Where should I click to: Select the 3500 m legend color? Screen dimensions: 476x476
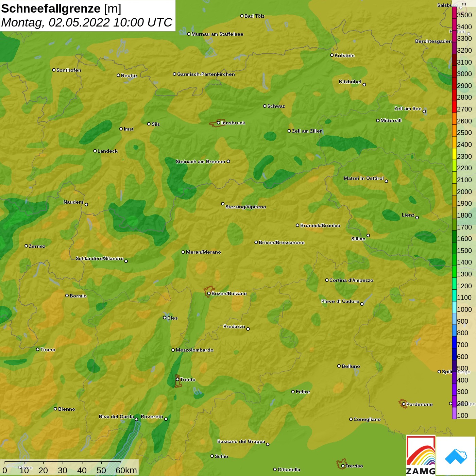click(x=454, y=12)
